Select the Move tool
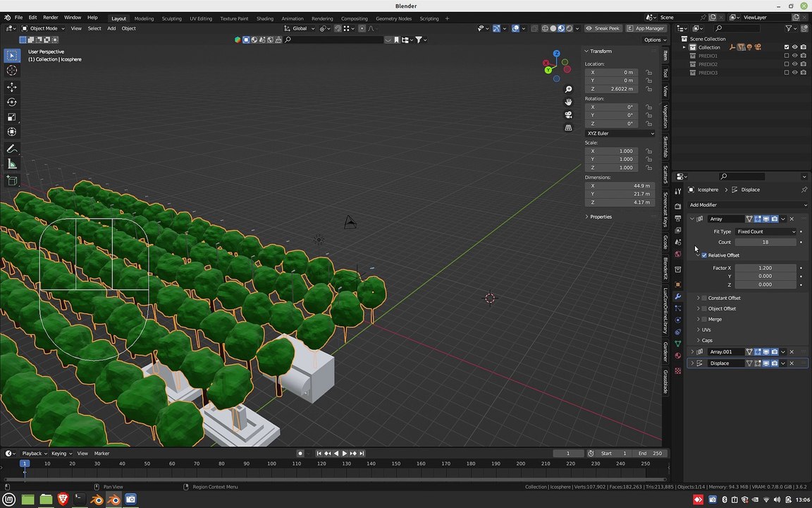This screenshot has height=508, width=812. point(12,87)
